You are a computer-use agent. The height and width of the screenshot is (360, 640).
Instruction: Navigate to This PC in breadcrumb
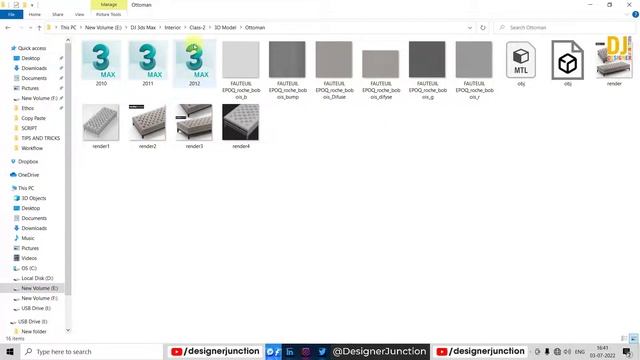68,27
